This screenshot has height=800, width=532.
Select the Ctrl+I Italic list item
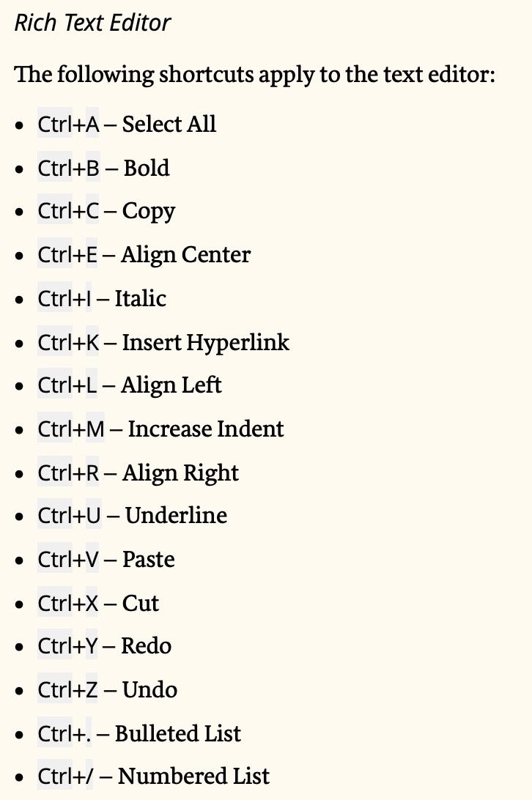pos(102,298)
